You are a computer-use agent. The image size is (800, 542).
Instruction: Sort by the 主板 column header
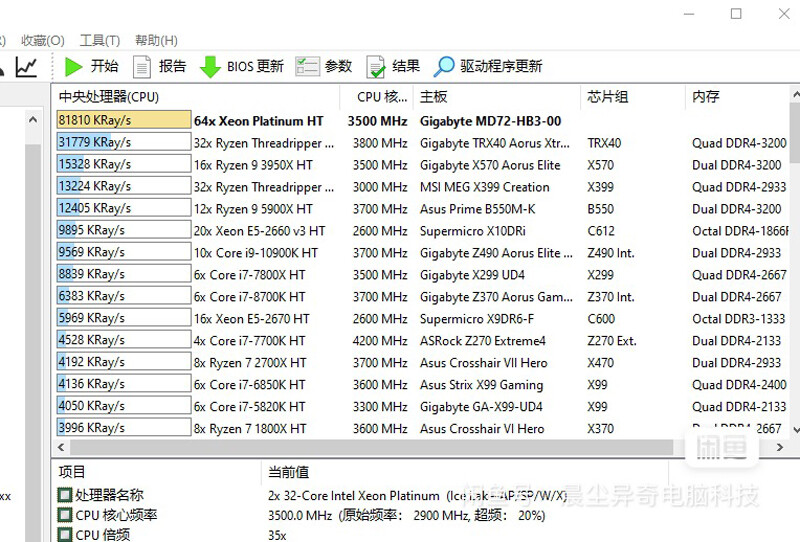(x=434, y=97)
